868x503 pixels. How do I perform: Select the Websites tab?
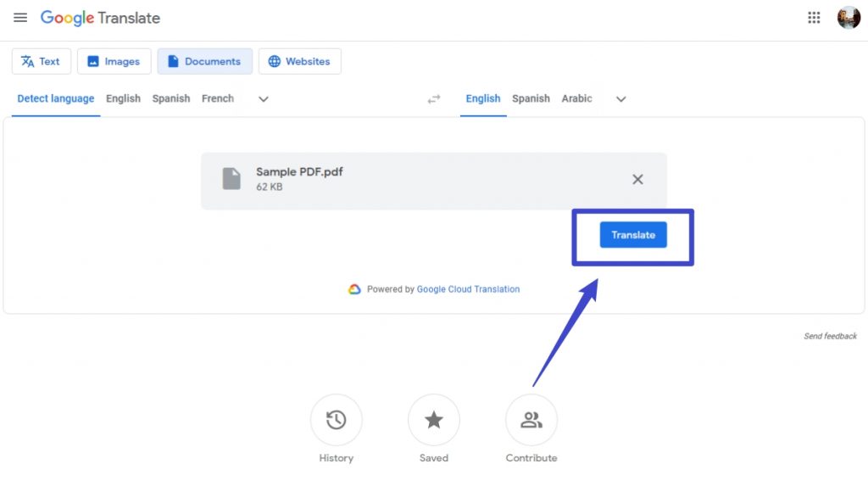[x=299, y=61]
